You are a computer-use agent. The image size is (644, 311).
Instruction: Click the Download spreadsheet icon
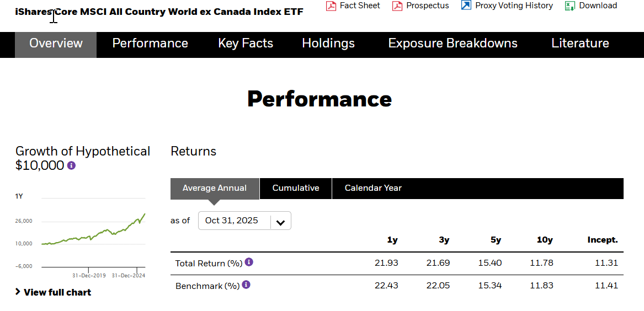[570, 6]
